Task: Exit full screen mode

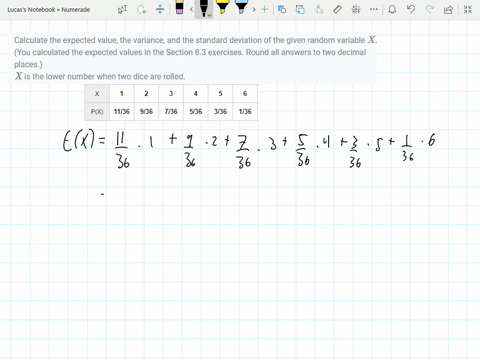Action: pos(468,9)
